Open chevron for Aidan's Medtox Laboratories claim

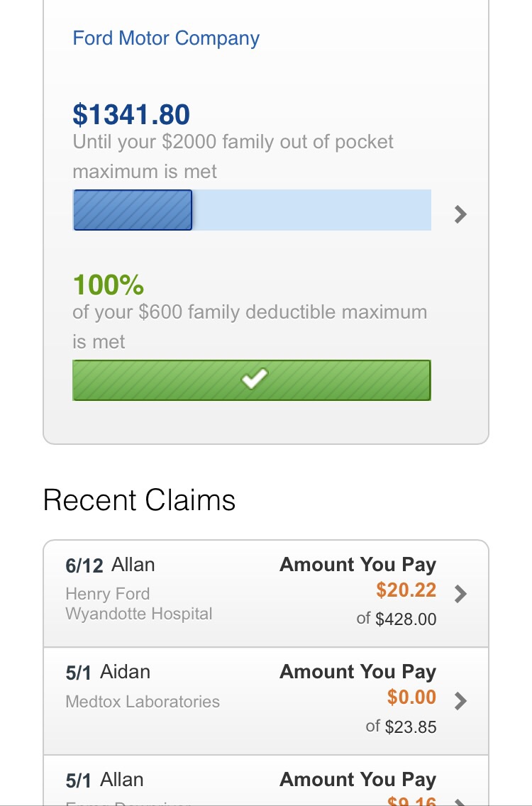coord(460,701)
